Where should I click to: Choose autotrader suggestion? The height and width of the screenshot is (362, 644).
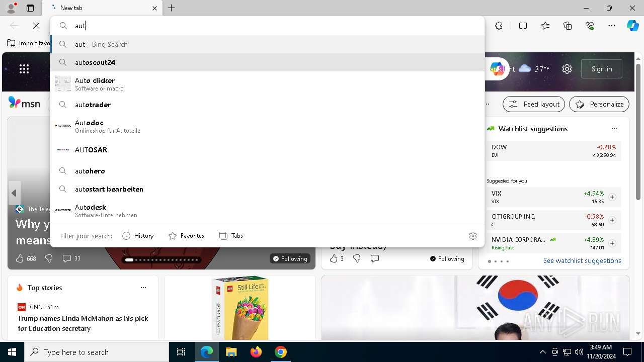268,105
